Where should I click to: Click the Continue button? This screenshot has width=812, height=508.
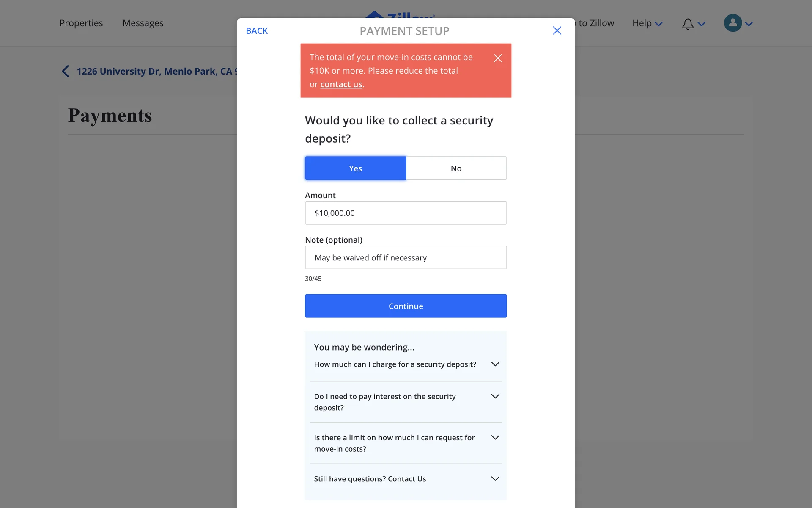406,306
